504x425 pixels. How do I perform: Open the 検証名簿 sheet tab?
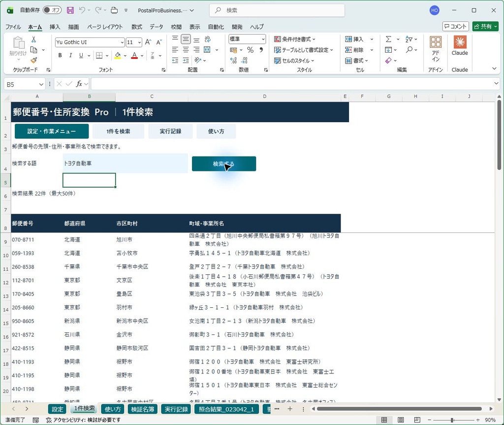tap(142, 409)
